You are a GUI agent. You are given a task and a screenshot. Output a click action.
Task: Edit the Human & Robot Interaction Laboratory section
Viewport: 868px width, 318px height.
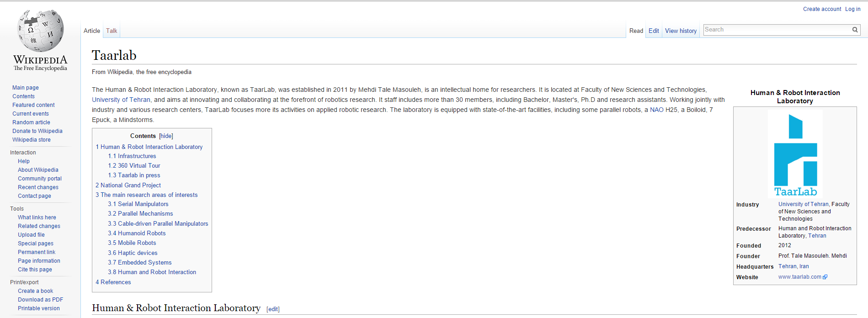[273, 309]
